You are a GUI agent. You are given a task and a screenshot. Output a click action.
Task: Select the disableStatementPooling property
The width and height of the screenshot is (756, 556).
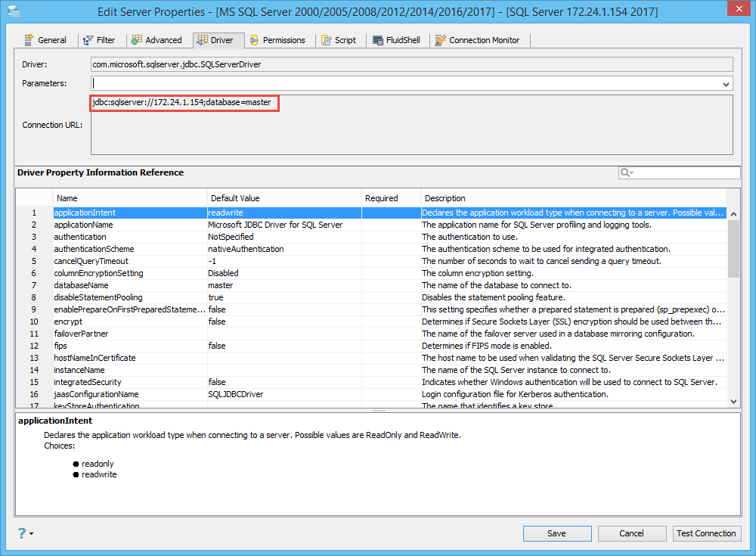371,297
